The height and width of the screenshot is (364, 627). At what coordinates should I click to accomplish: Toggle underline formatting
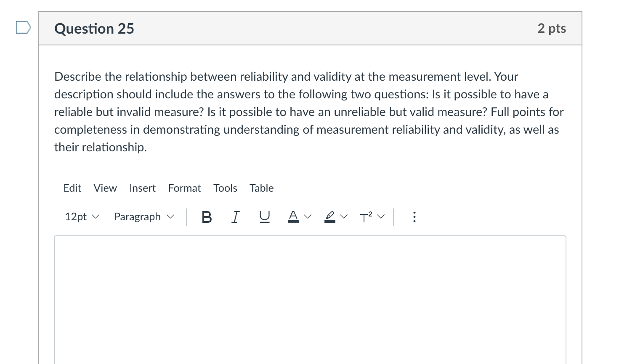point(264,217)
